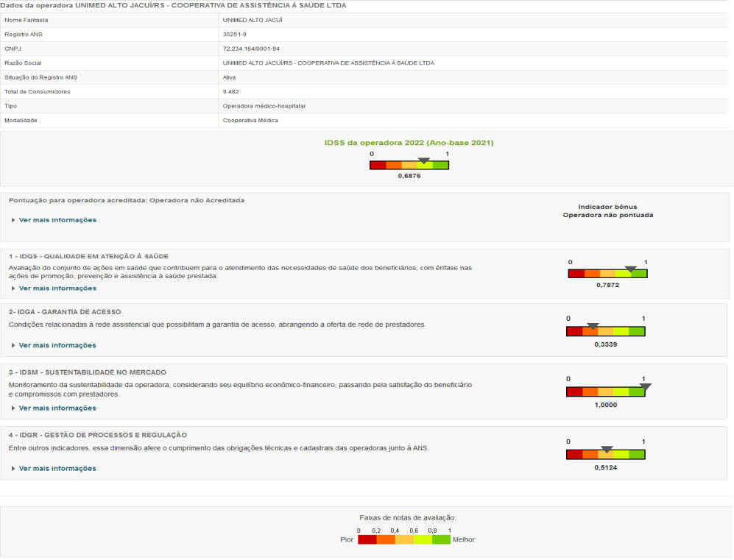Click the 'CNPJ' row label
The image size is (734, 560).
pos(13,49)
